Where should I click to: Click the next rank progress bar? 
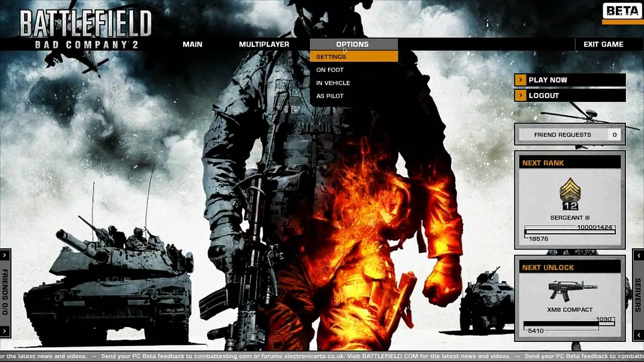[570, 231]
